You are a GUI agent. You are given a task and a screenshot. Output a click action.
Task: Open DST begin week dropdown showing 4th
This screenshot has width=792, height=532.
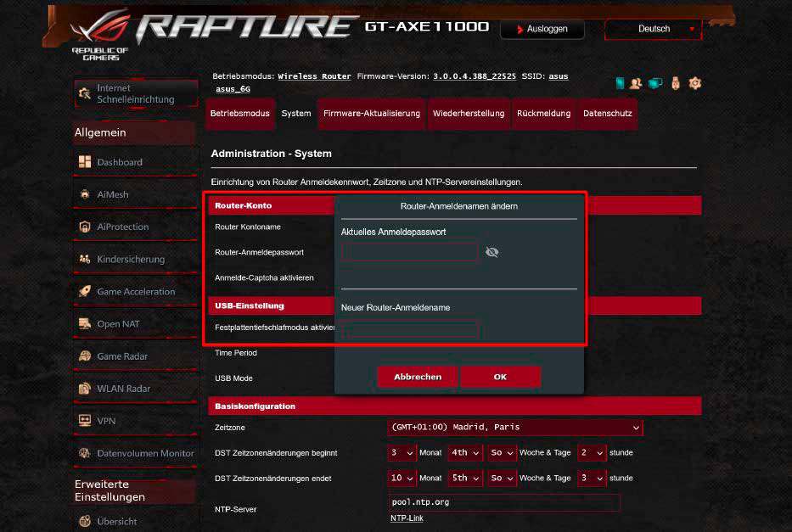[x=465, y=453]
